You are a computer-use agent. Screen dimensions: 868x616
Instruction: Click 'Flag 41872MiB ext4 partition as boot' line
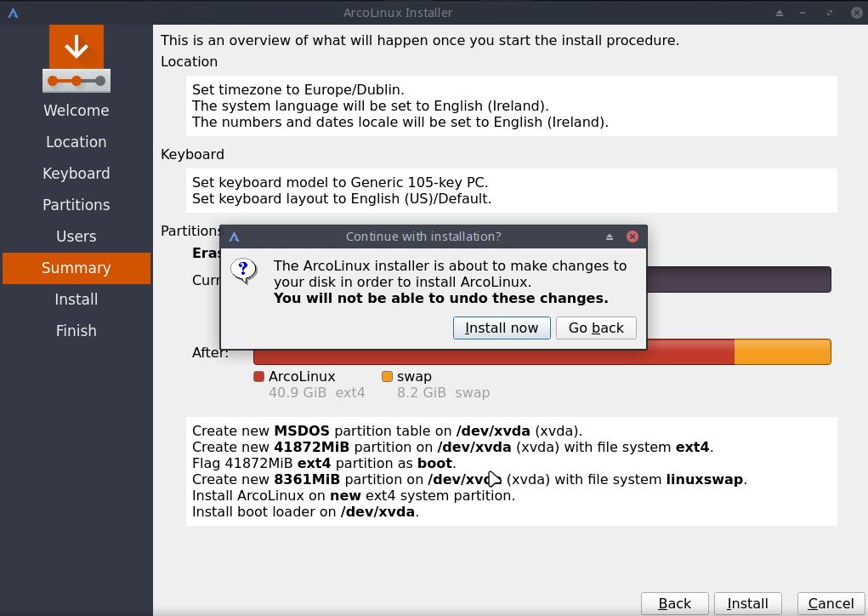pos(324,463)
